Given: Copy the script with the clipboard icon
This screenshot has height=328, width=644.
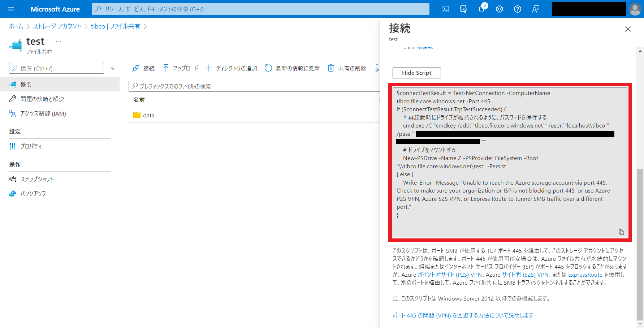Looking at the screenshot, I should (621, 232).
